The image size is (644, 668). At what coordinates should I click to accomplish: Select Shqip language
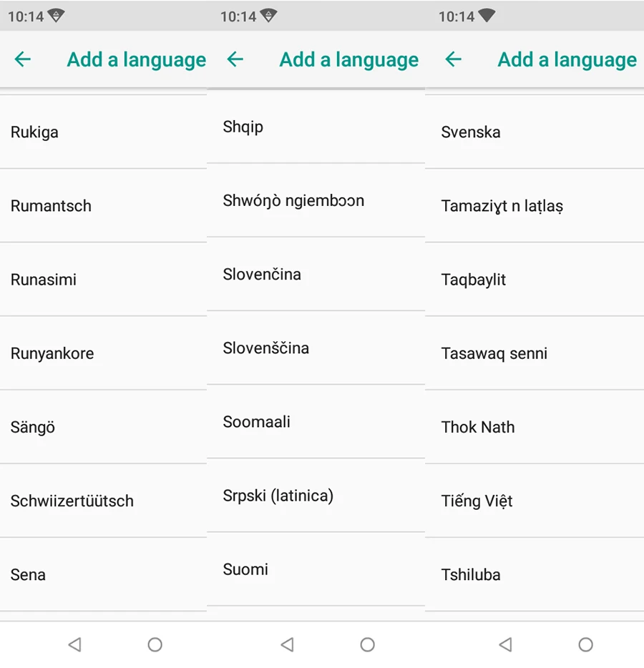pyautogui.click(x=316, y=127)
